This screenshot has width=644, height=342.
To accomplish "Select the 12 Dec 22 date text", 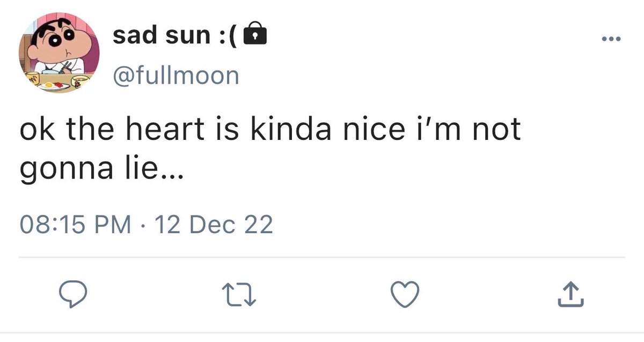I will [213, 225].
